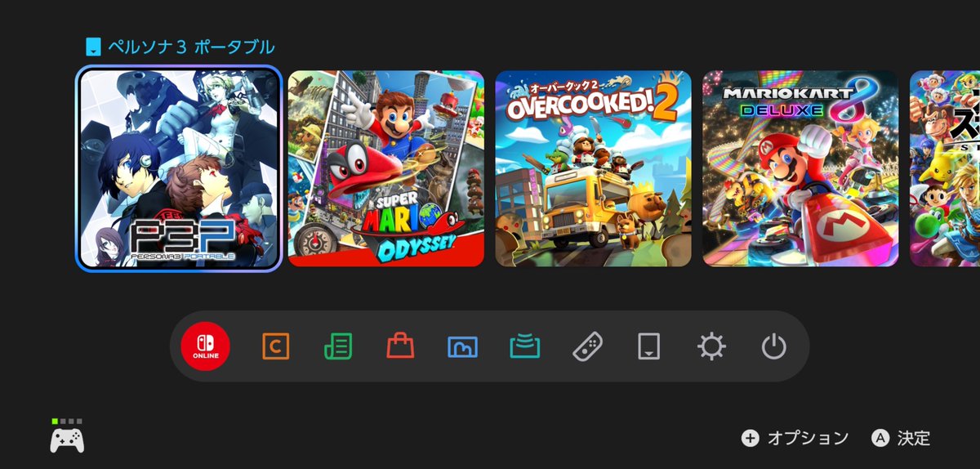This screenshot has width=980, height=469.
Task: Open the GameShare icon
Action: (524, 347)
